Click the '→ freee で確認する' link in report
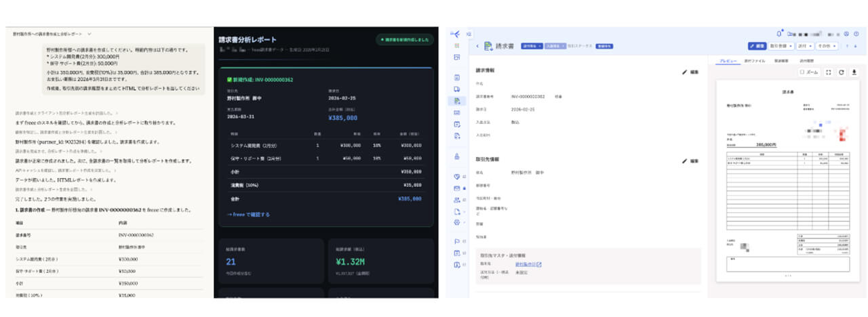Screen dimensions: 868x317 click(x=249, y=214)
